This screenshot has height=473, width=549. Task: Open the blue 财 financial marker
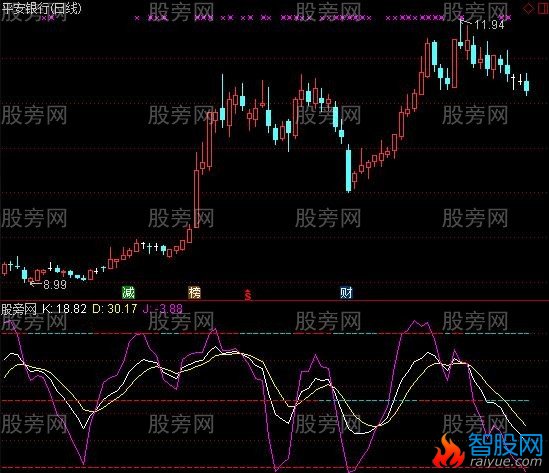click(x=346, y=292)
